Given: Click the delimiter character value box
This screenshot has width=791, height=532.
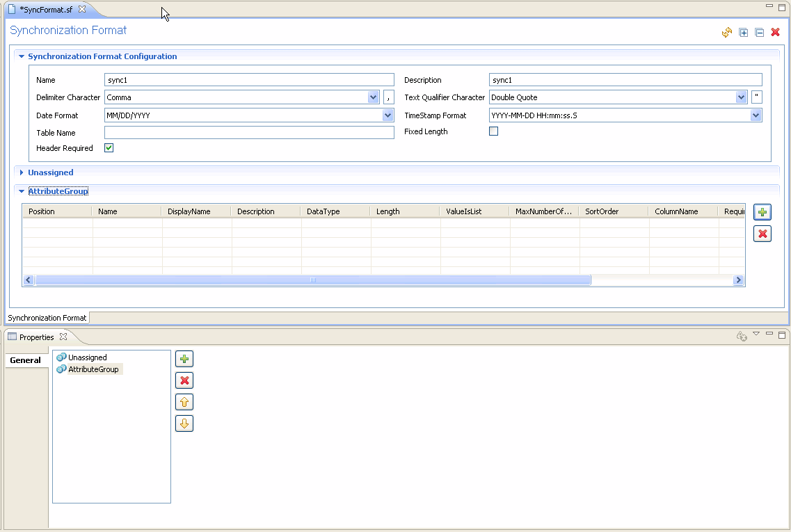Looking at the screenshot, I should click(388, 97).
